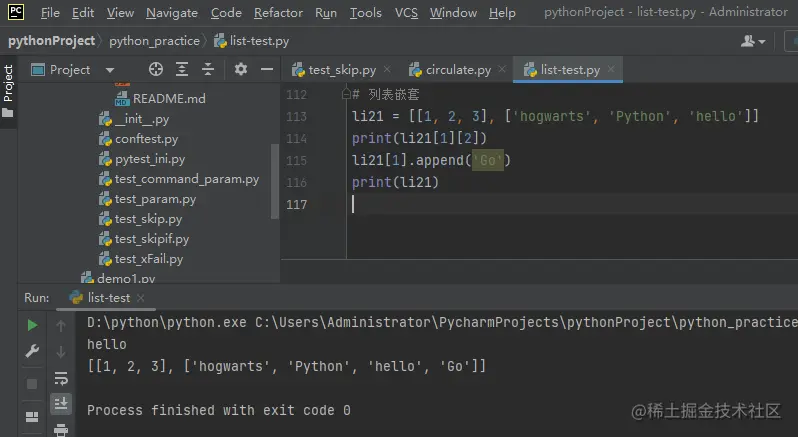The height and width of the screenshot is (437, 798).
Task: Click pythonProject breadcrumb
Action: pyautogui.click(x=51, y=41)
